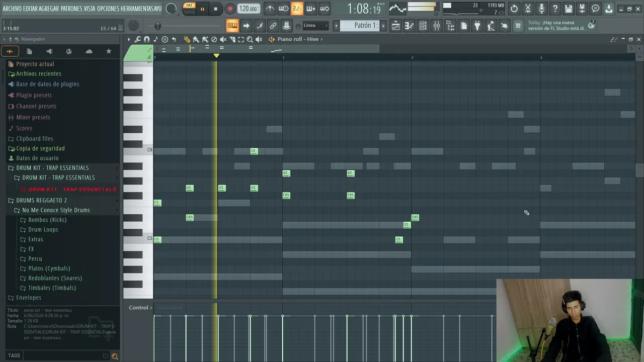Open the OPCIONES menu
Image resolution: width=644 pixels, height=362 pixels.
pos(108,9)
